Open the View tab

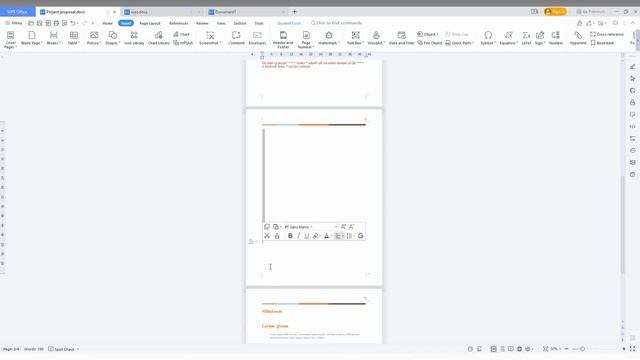click(221, 23)
